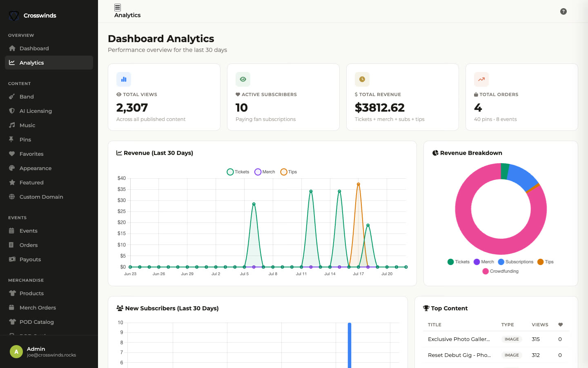Click the POD Catalog shirt icon
This screenshot has height=368, width=588.
[12, 322]
